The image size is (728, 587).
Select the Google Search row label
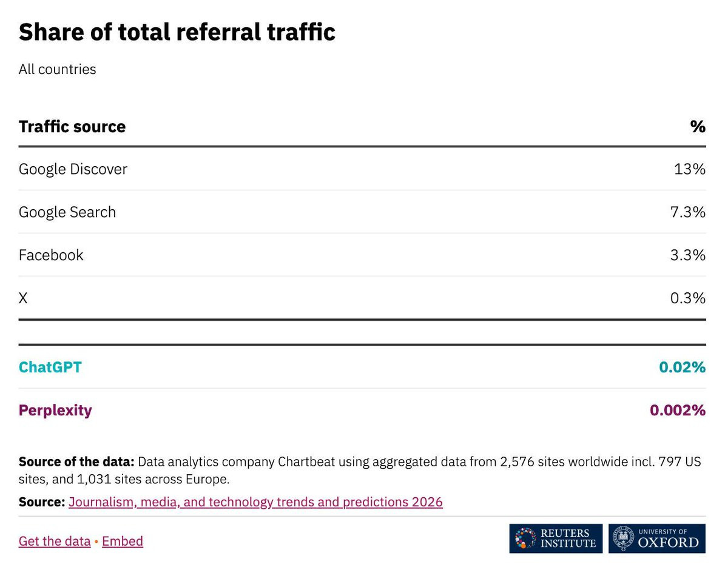[x=67, y=212]
